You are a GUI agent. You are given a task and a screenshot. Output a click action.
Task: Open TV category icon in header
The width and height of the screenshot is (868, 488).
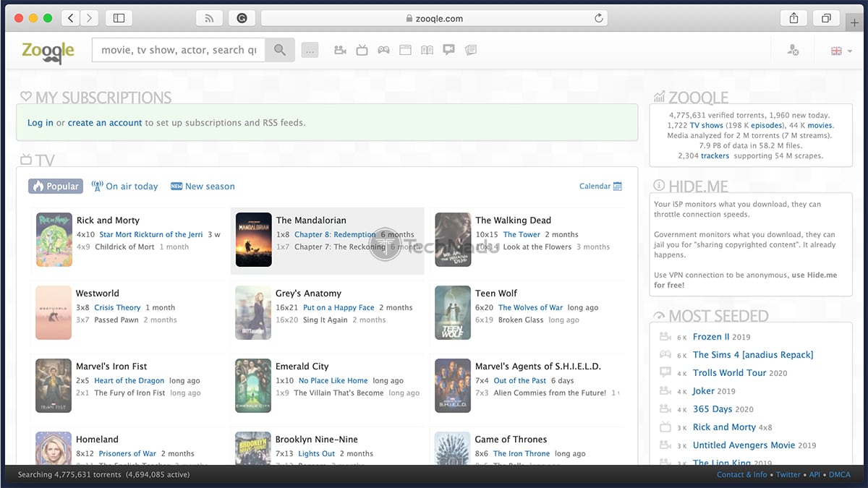pos(362,50)
